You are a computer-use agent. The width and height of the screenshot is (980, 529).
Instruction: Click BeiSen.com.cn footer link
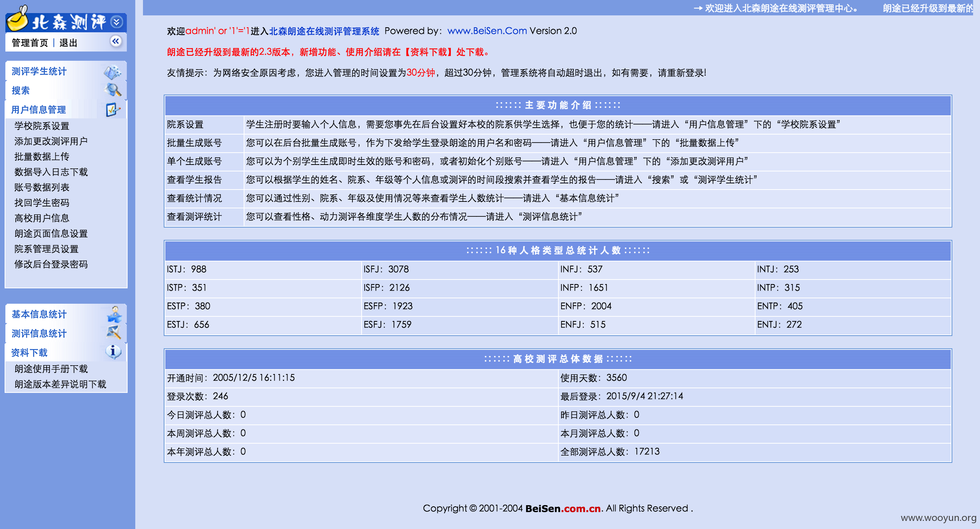tap(563, 508)
